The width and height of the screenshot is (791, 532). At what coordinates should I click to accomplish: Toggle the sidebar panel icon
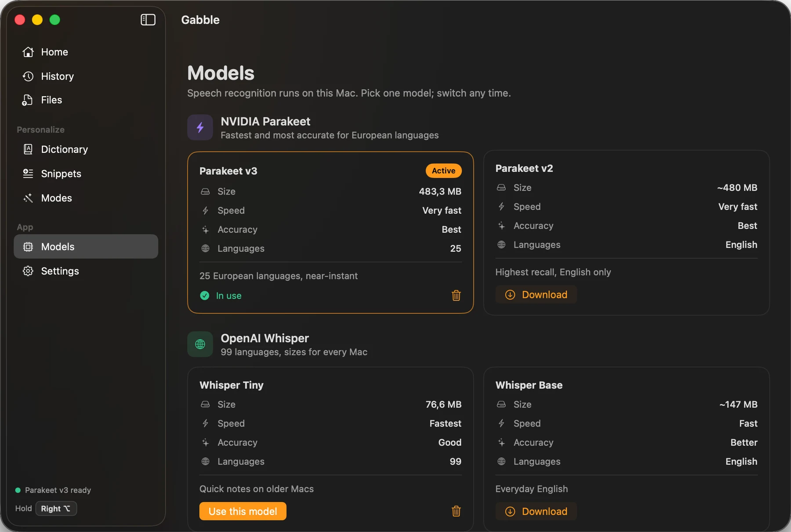[148, 20]
